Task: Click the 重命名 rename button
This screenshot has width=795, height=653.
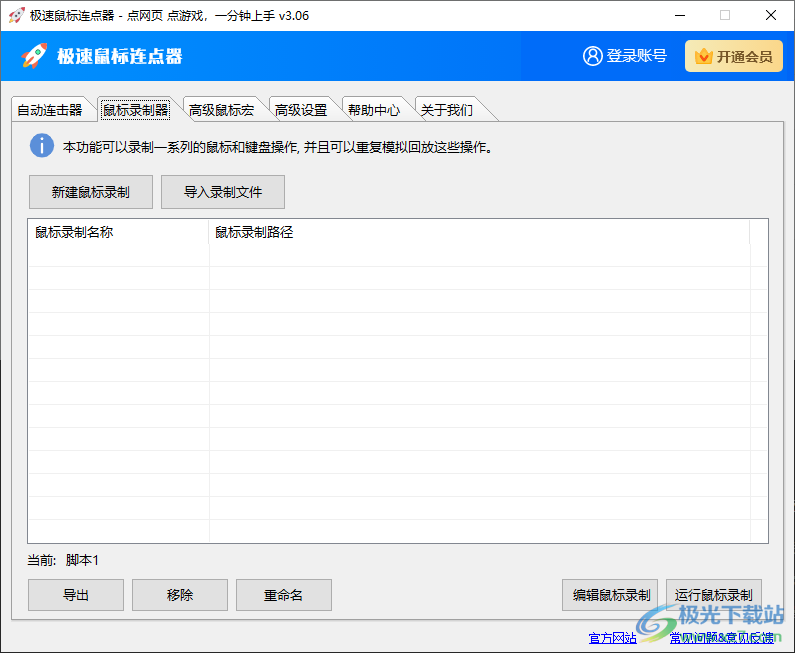Action: pyautogui.click(x=284, y=595)
